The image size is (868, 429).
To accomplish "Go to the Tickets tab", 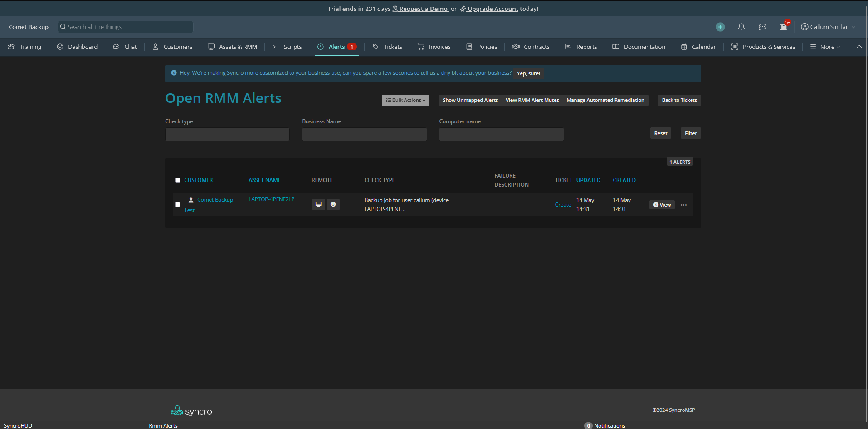I will [388, 47].
